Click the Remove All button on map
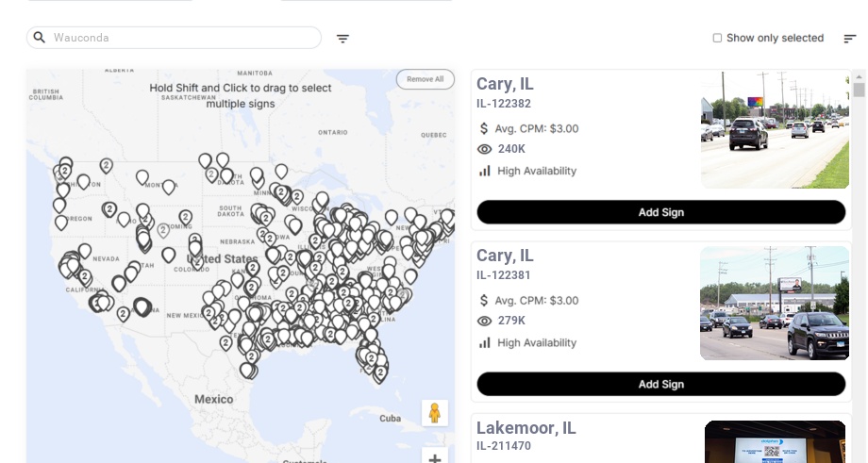The height and width of the screenshot is (463, 868). coord(426,79)
